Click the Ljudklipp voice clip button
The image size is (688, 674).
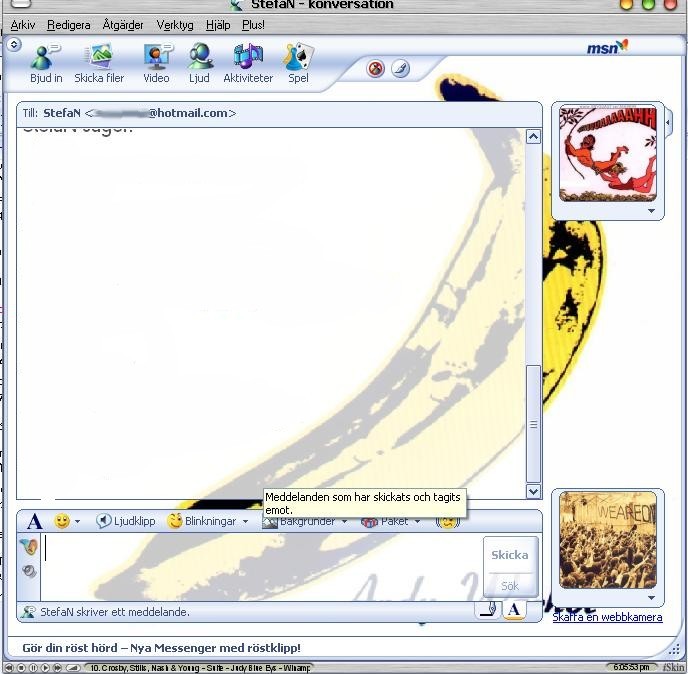tap(126, 521)
